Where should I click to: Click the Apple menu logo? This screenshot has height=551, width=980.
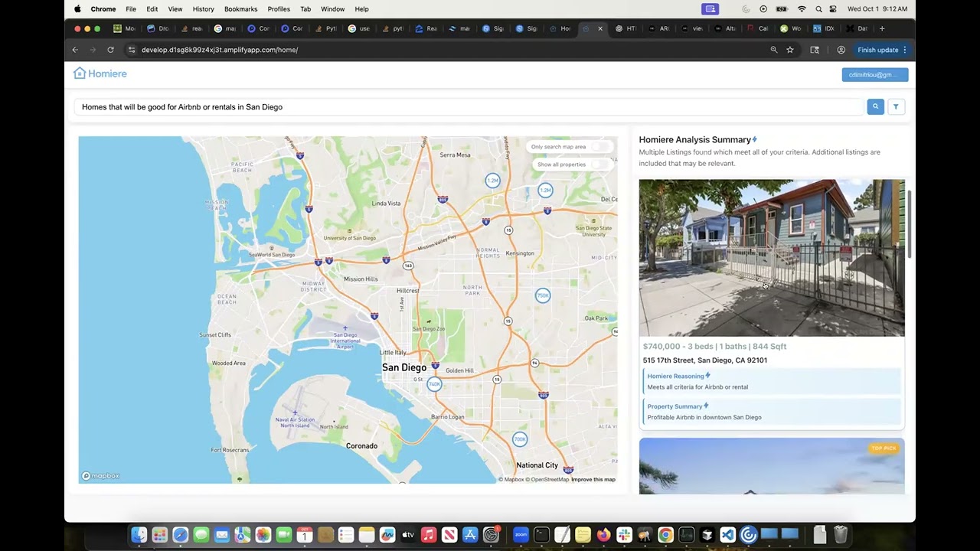(x=77, y=9)
